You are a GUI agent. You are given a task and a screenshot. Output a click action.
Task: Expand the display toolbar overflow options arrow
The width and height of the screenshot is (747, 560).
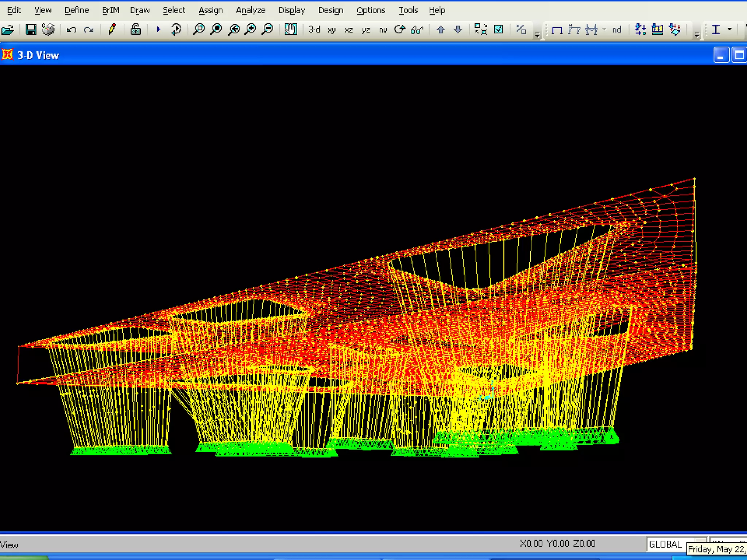[x=697, y=35]
